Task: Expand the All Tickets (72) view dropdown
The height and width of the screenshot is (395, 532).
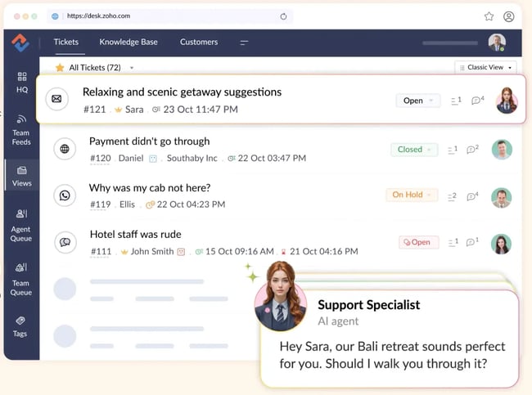Action: pyautogui.click(x=132, y=68)
